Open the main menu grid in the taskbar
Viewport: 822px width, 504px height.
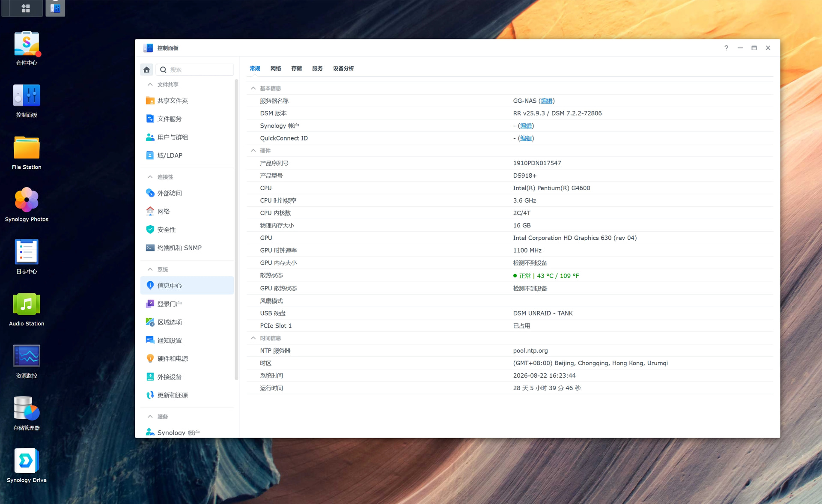pos(26,8)
